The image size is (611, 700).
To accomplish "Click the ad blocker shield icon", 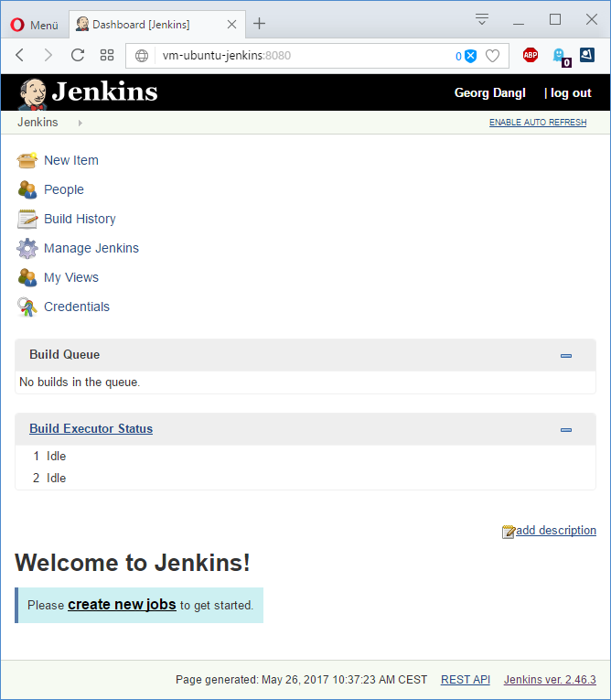I will 470,56.
